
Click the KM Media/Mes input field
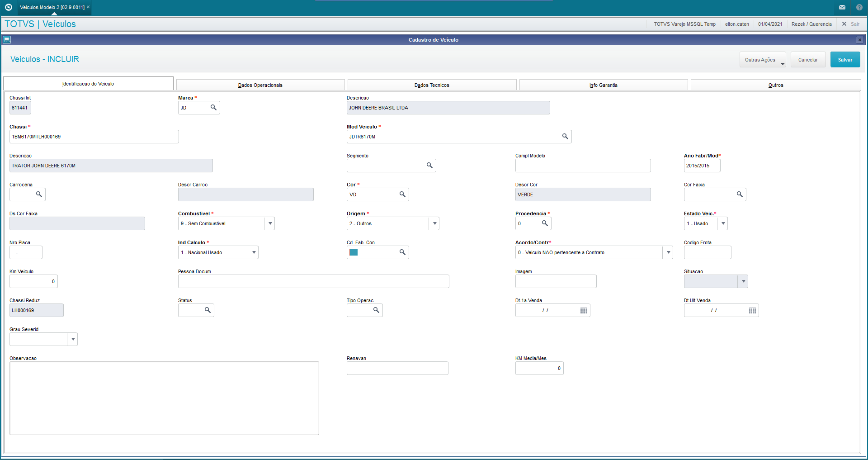coord(539,368)
